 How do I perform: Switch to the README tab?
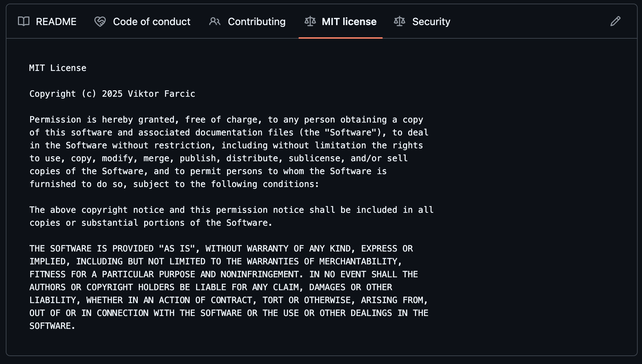coord(56,21)
